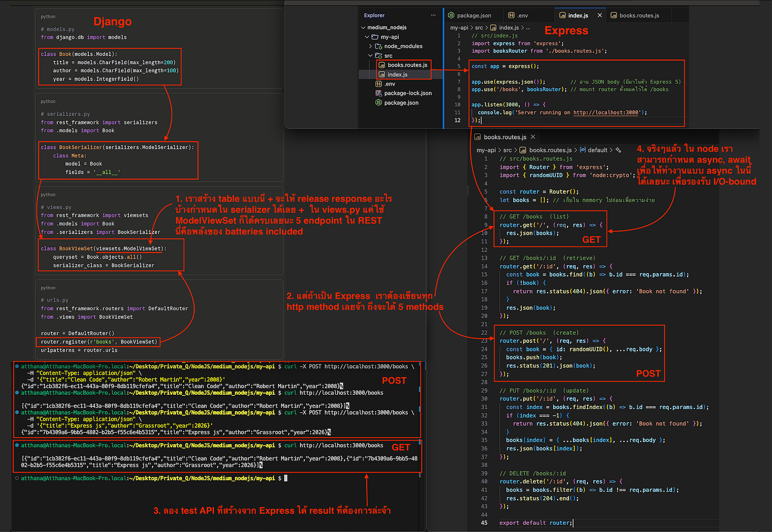Screen dimensions: 772x532
Task: Open the ellipsis breadcrumb after index.js
Action: point(528,28)
